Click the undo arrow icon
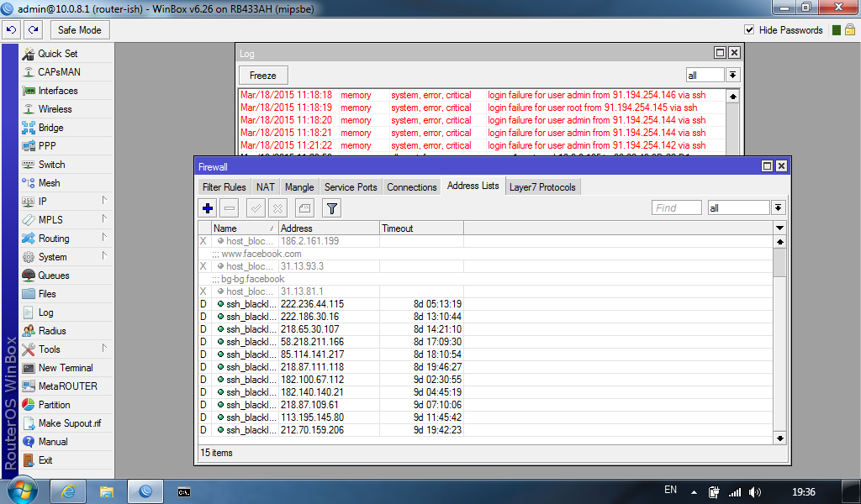 [11, 29]
